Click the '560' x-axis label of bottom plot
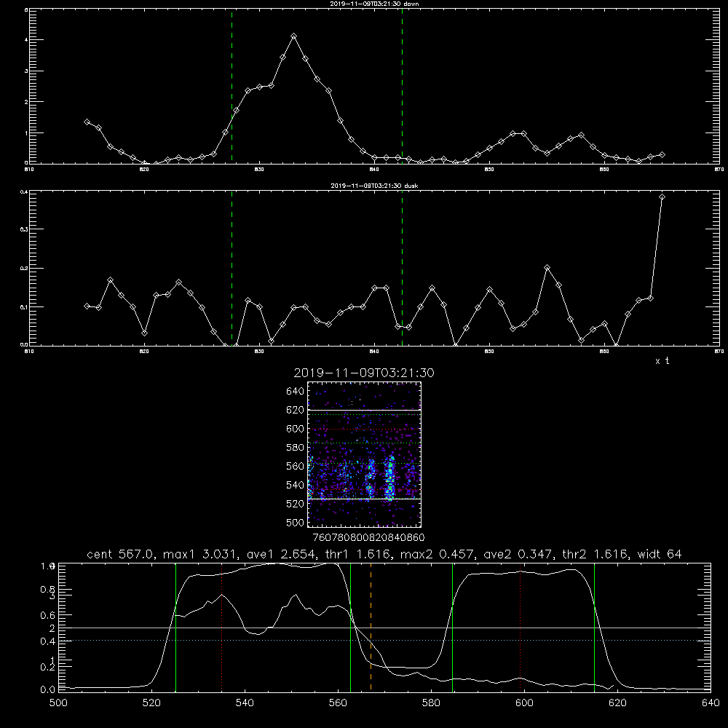 (338, 703)
